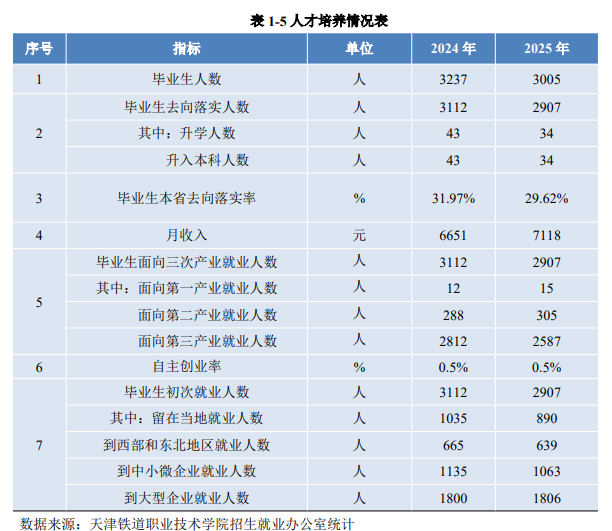The width and height of the screenshot is (612, 531).
Task: Select the 单位 column header
Action: (359, 48)
